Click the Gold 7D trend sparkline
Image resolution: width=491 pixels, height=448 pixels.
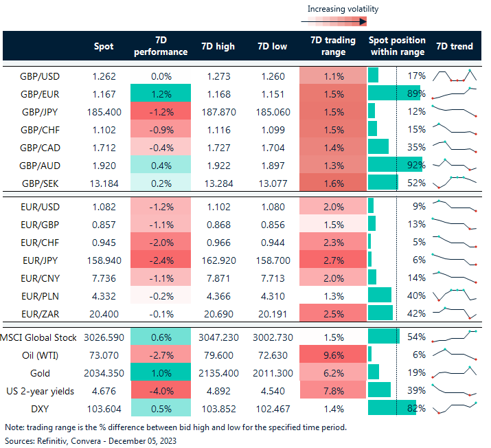click(x=455, y=372)
